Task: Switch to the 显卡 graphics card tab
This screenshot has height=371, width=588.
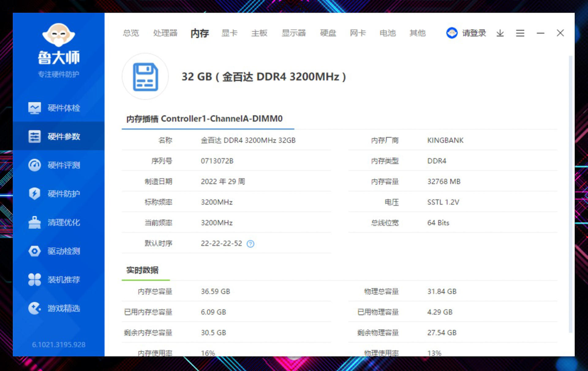Action: (x=229, y=33)
